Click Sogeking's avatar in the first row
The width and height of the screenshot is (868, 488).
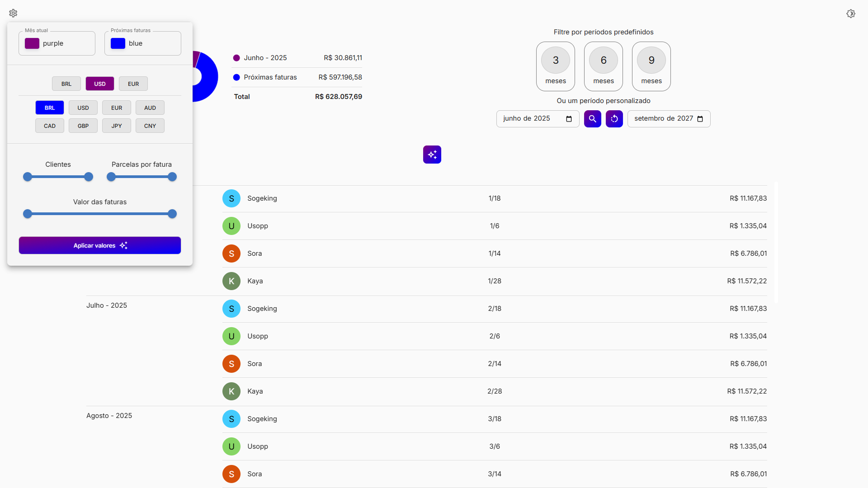[231, 198]
